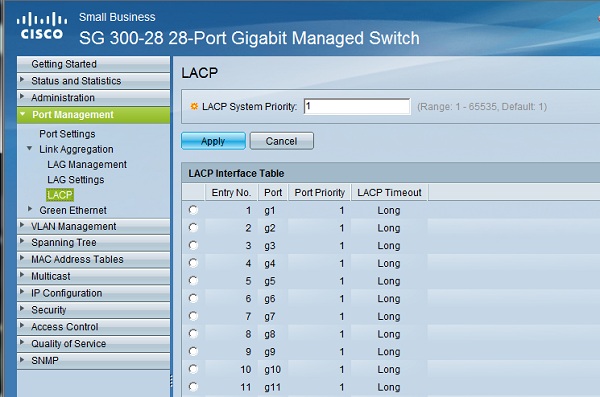Expand IP Configuration arrow
The height and width of the screenshot is (397, 600).
click(x=22, y=292)
